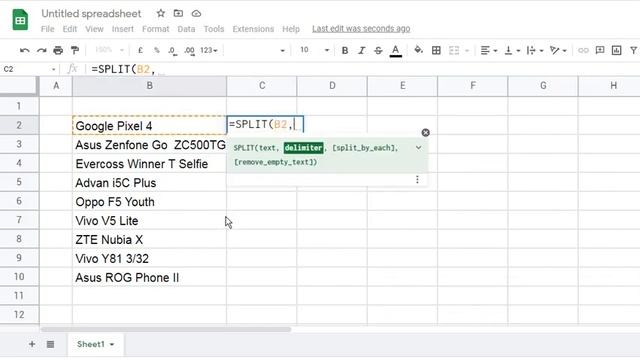Viewport: 640px width, 360px height.
Task: Open the text color picker
Action: [395, 51]
